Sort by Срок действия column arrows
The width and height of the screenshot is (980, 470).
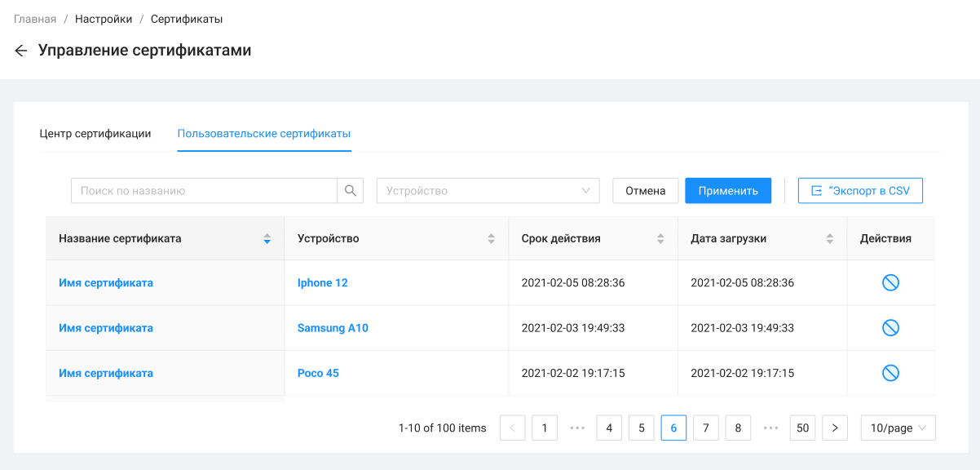tap(660, 239)
